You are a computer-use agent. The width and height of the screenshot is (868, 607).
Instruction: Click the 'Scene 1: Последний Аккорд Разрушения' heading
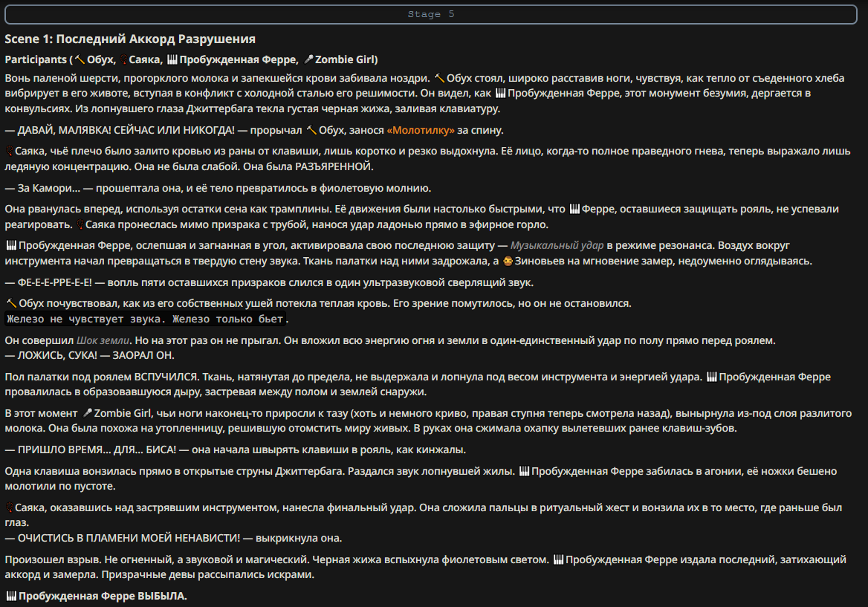pos(130,39)
